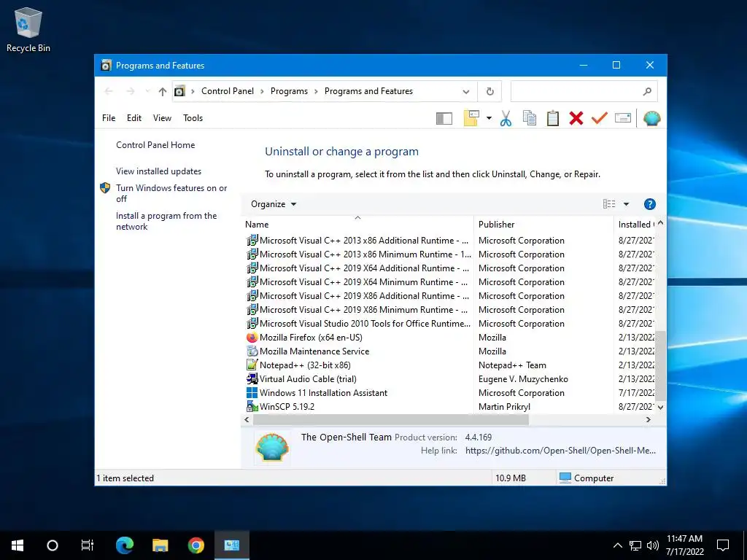Click the Refresh button in address bar
747x560 pixels.
489,91
